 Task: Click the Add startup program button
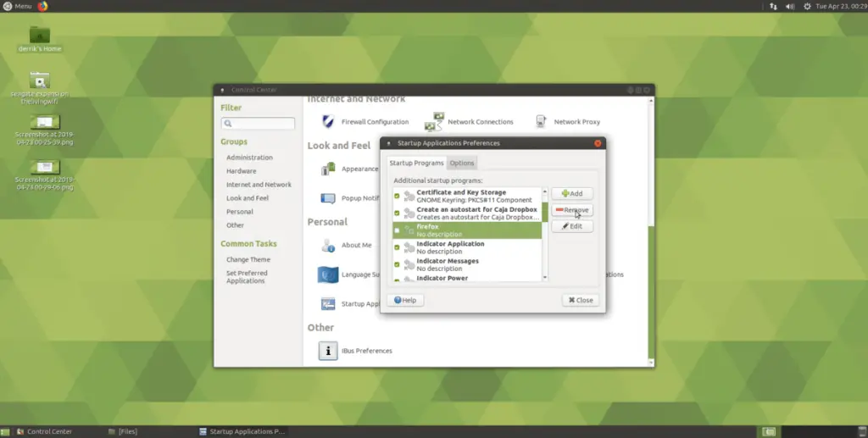click(572, 193)
